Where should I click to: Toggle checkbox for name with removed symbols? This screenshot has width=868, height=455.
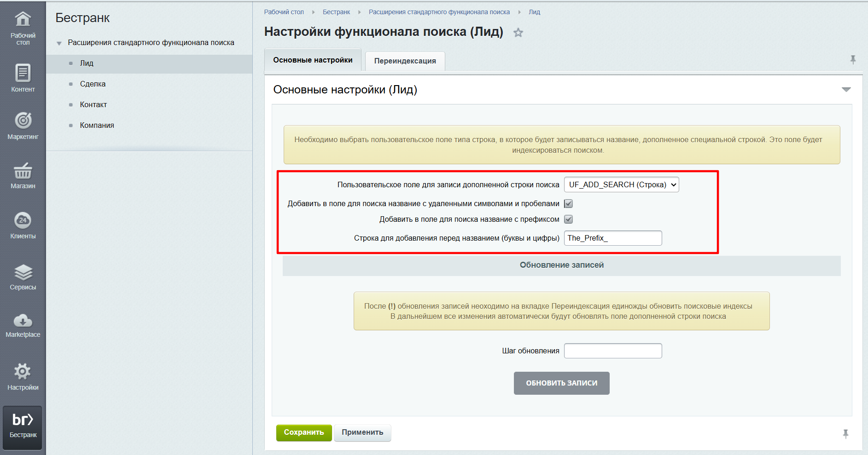pyautogui.click(x=568, y=204)
